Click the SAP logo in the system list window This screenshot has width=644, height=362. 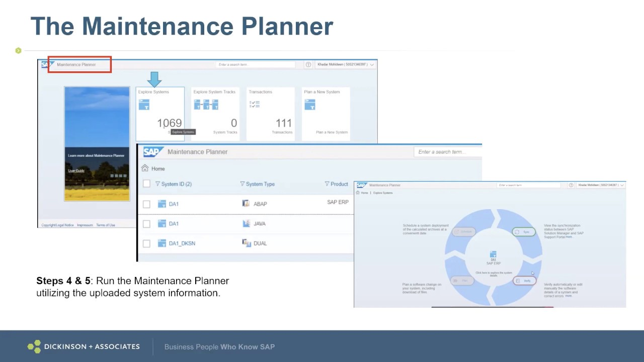153,152
